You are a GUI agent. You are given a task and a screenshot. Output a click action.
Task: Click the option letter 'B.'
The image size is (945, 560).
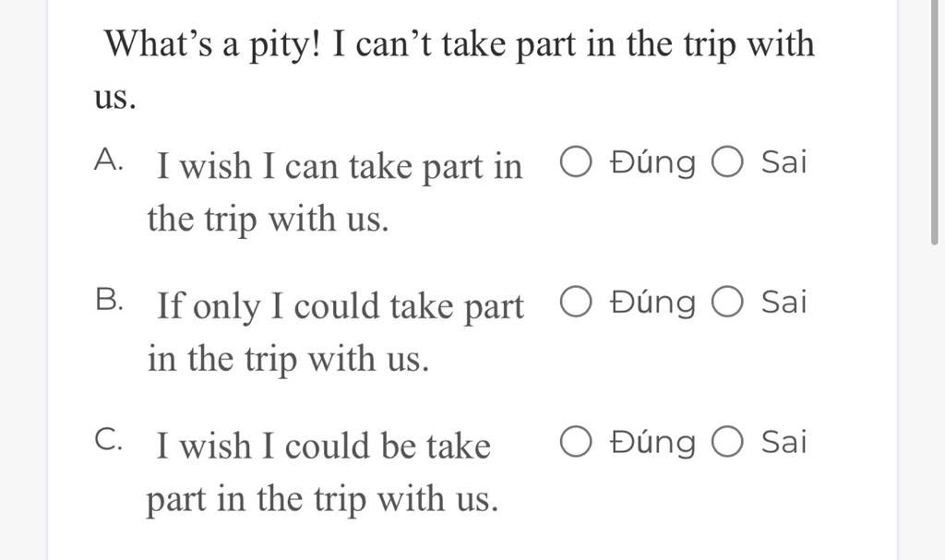(x=110, y=300)
